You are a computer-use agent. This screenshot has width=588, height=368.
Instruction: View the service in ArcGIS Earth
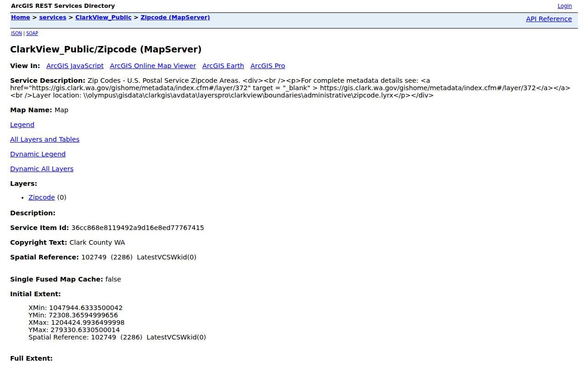click(x=223, y=66)
